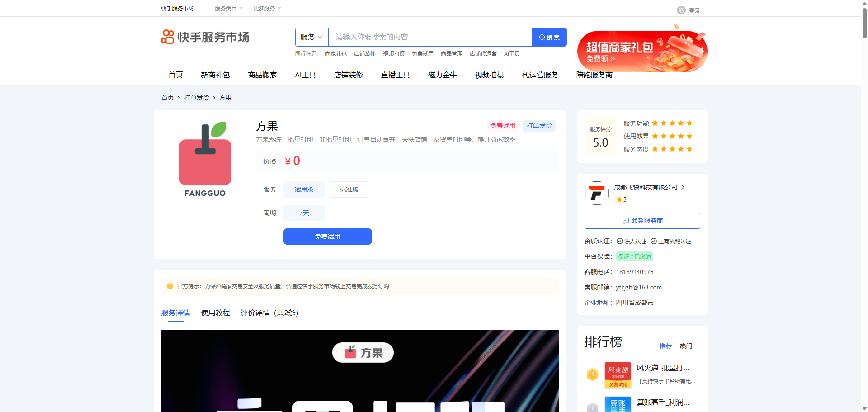Open 商品搬家 navigation item
The height and width of the screenshot is (412, 868).
pyautogui.click(x=263, y=75)
